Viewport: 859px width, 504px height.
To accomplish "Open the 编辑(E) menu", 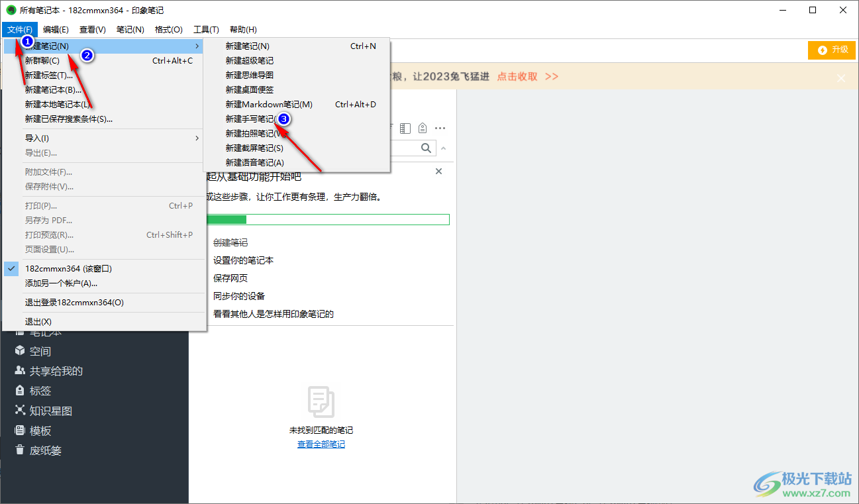I will click(56, 29).
